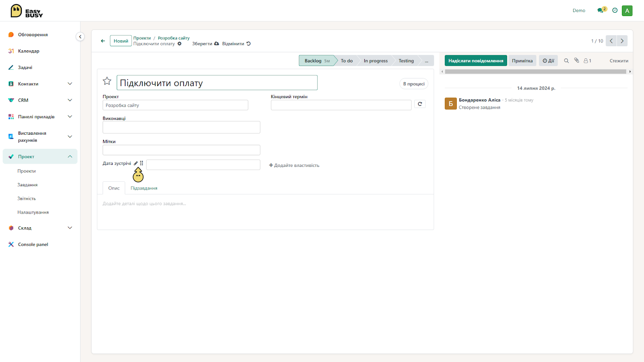
Task: Click the Склад inventory icon
Action: tap(11, 228)
